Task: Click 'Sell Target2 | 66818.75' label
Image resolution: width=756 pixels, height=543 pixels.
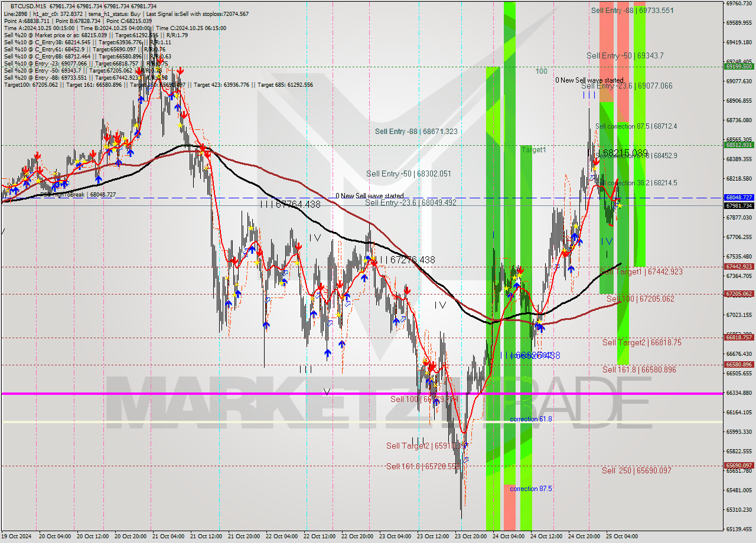Action: 641,342
